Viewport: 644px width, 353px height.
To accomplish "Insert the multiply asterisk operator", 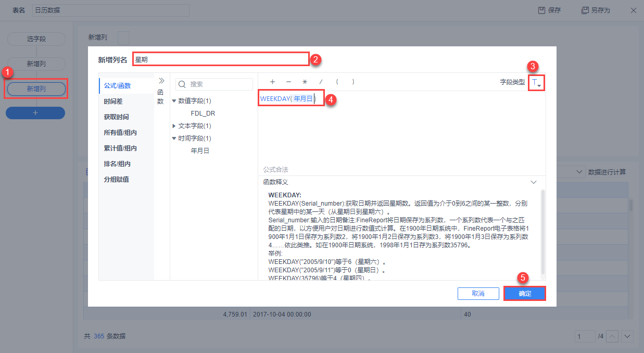I will 305,82.
